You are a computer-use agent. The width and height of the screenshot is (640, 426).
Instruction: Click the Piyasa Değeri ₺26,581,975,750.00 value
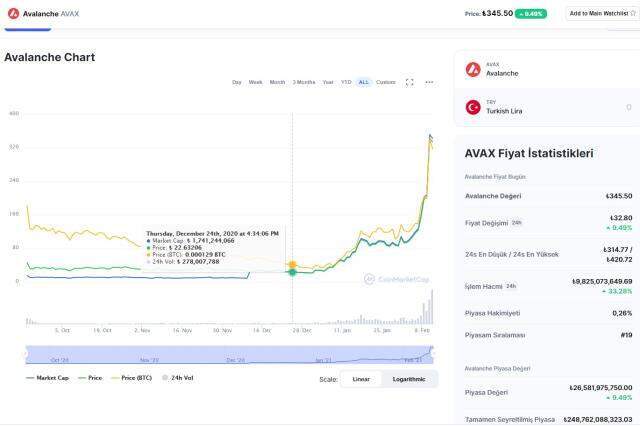tap(601, 388)
